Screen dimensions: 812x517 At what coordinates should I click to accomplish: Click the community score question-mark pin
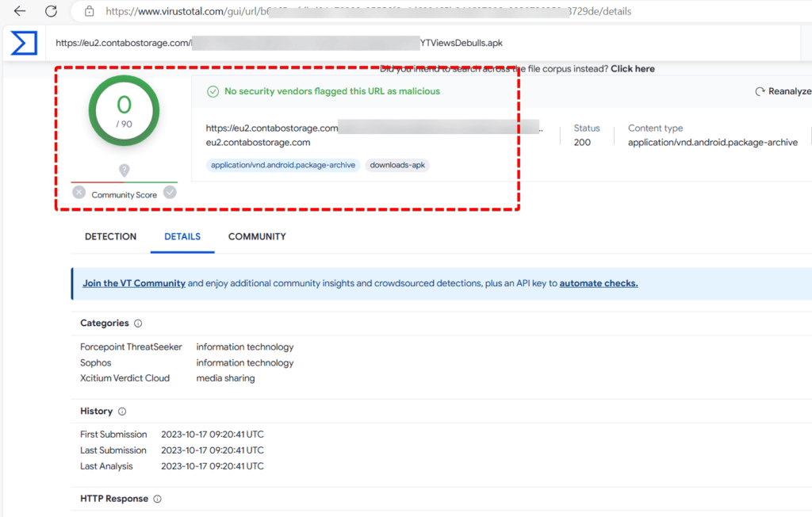(x=124, y=170)
